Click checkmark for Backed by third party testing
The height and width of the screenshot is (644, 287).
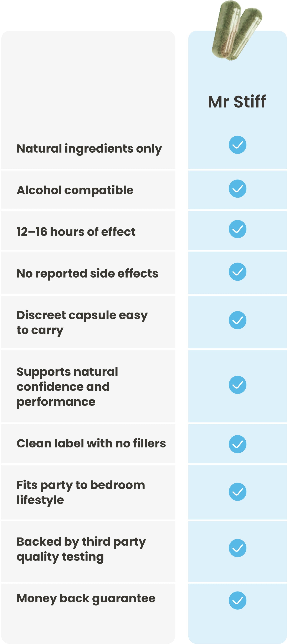237,548
